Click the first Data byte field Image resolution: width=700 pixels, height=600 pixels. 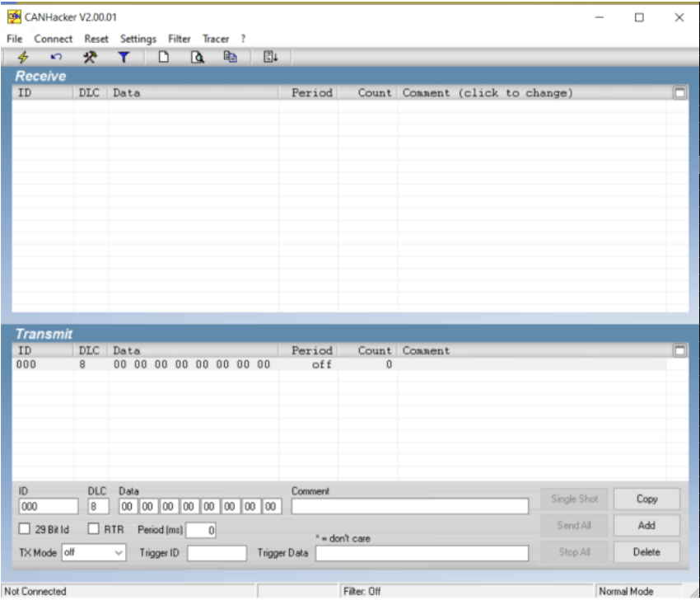[x=128, y=507]
